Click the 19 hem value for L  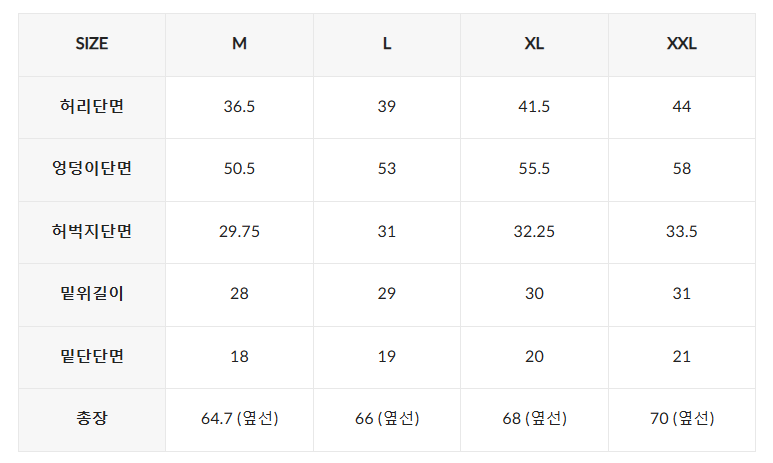387,356
